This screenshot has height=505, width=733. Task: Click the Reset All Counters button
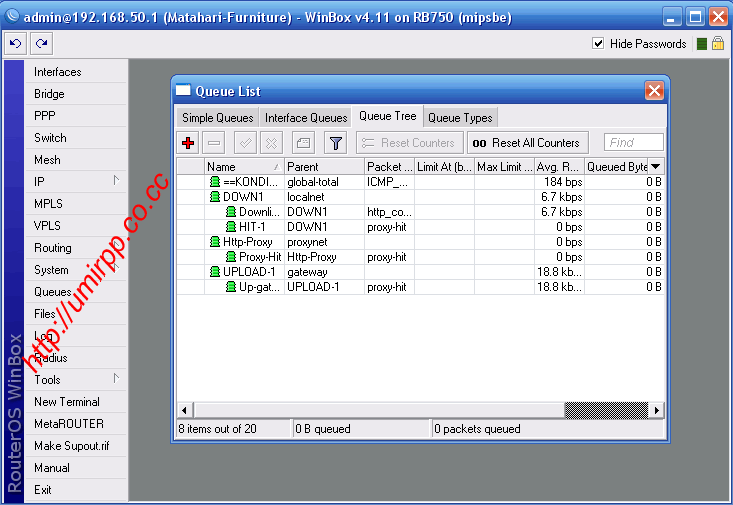tap(527, 143)
